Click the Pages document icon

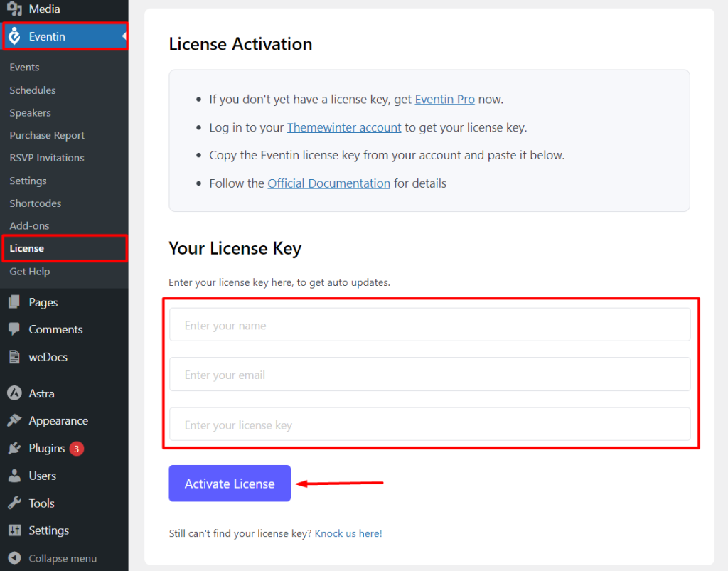click(x=14, y=301)
